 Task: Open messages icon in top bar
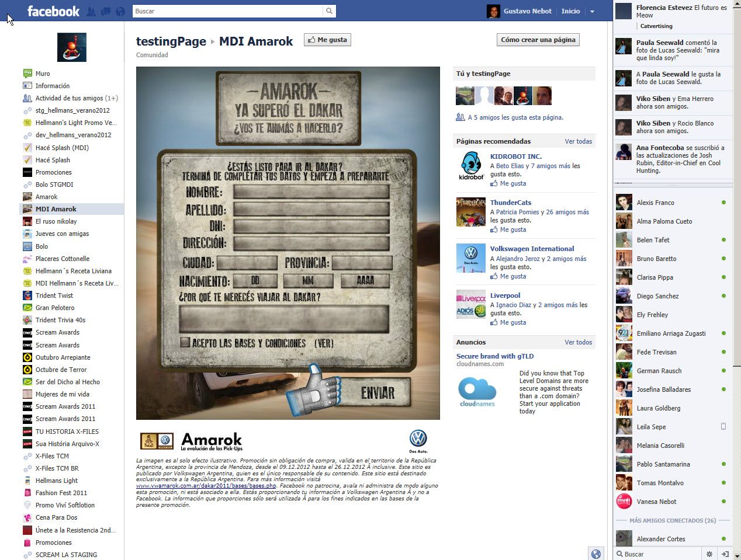[106, 11]
